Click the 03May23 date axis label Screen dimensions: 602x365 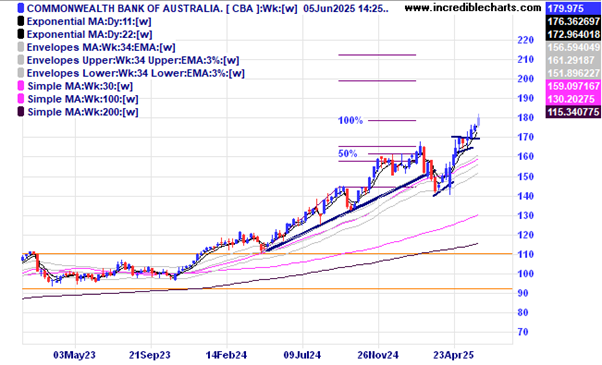(x=74, y=355)
